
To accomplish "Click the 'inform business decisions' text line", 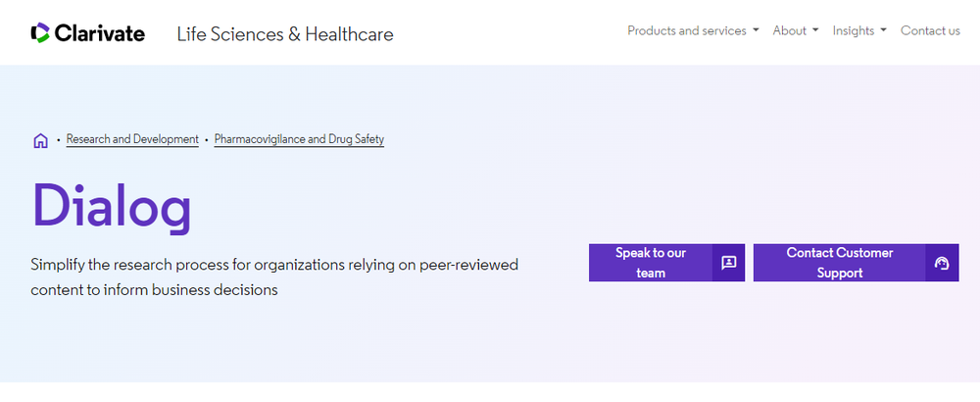I will pos(155,290).
